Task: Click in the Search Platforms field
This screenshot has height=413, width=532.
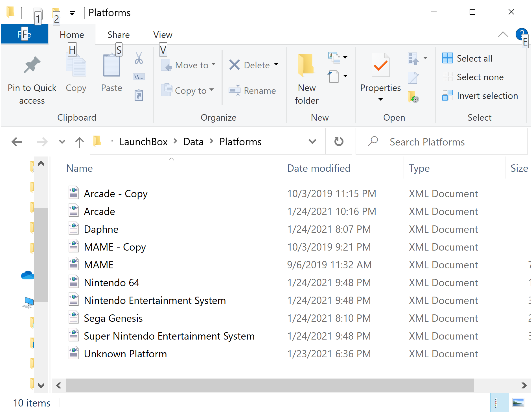Action: click(x=441, y=141)
